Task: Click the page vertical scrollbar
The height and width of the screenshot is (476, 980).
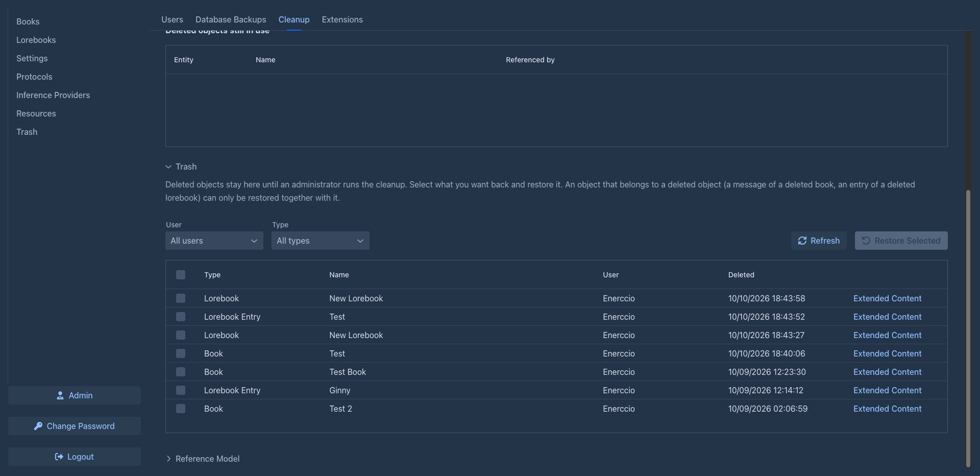Action: click(x=968, y=328)
